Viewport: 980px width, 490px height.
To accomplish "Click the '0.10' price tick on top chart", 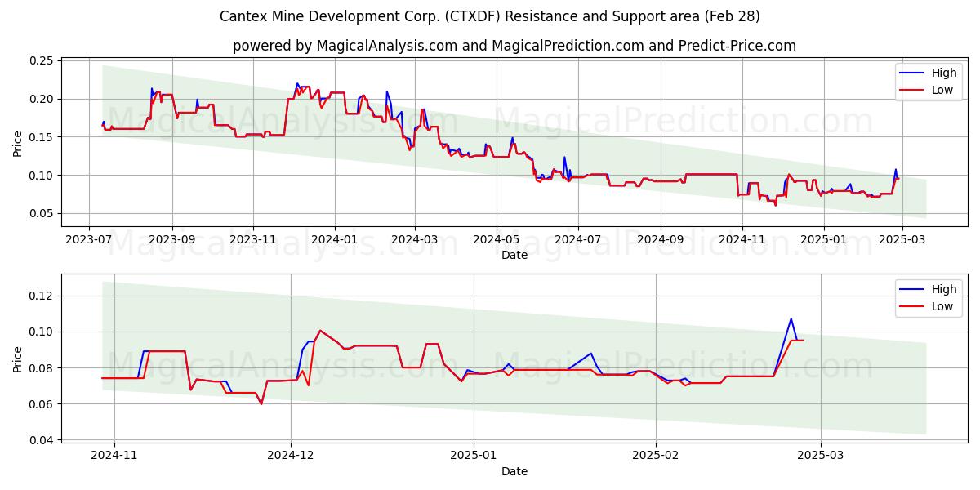I will (42, 176).
